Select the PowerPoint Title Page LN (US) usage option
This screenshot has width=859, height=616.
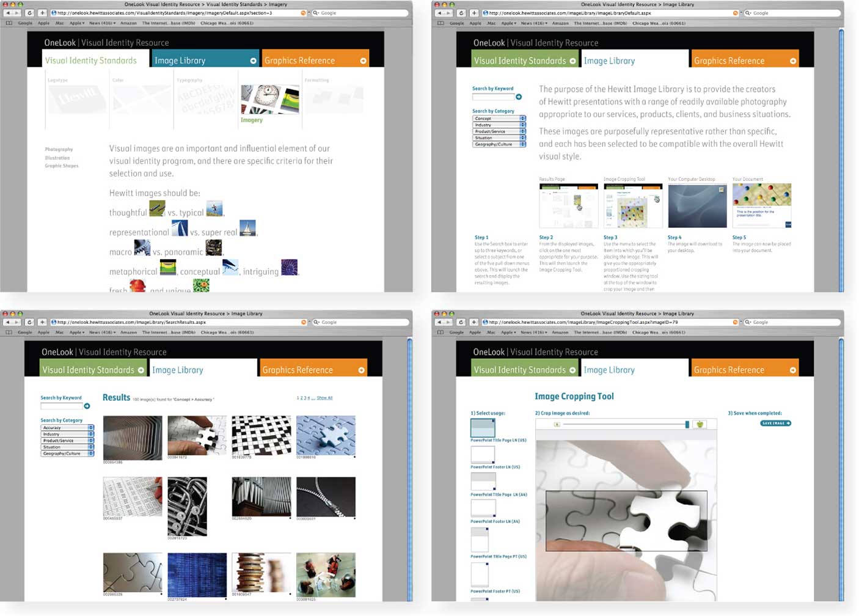click(483, 427)
